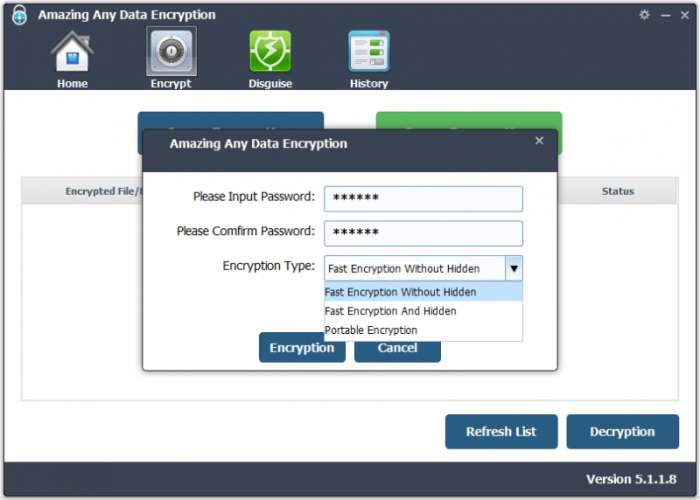
Task: Choose Portable Encryption option
Action: (423, 330)
